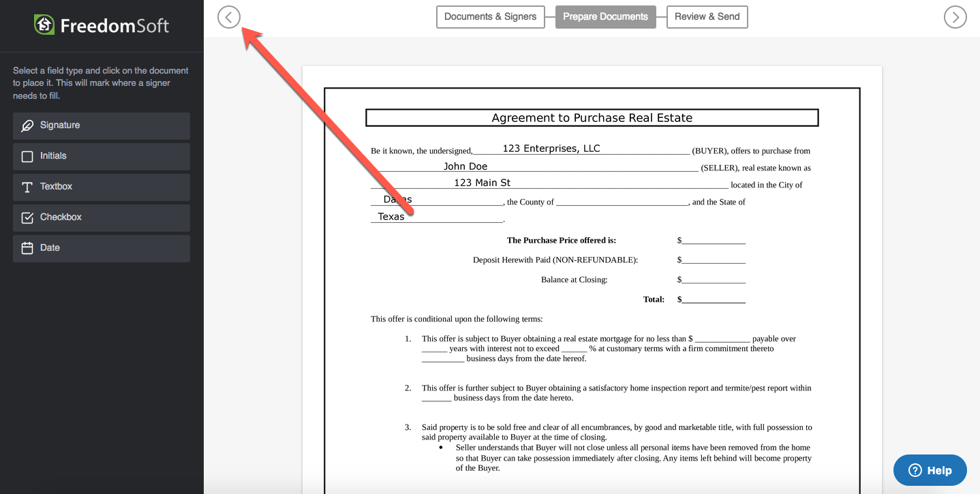Choose the Initials field type
This screenshot has width=980, height=494.
pos(102,157)
